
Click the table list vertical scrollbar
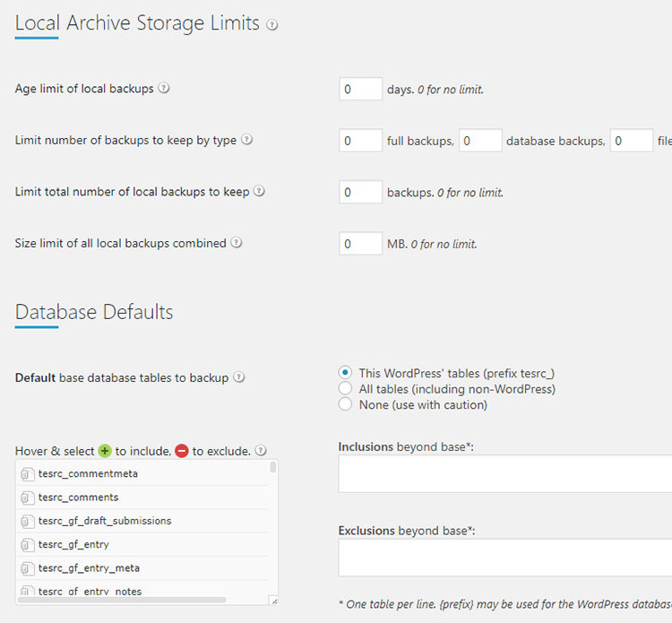coord(273,468)
